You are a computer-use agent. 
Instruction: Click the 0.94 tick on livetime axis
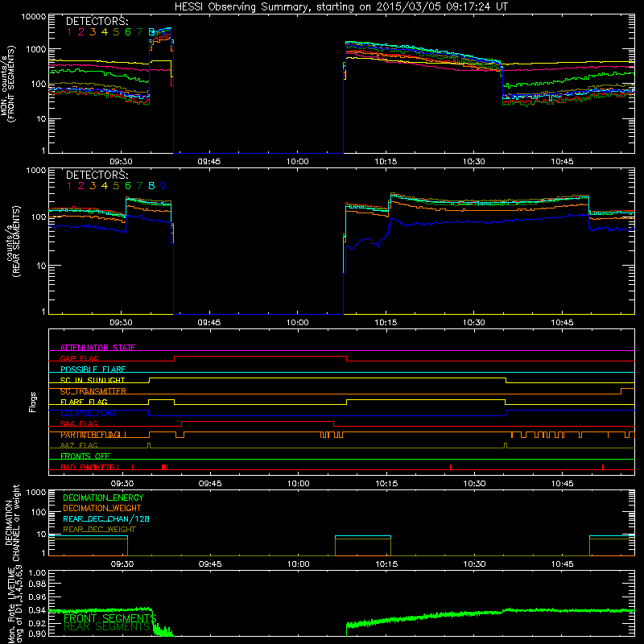[37, 610]
